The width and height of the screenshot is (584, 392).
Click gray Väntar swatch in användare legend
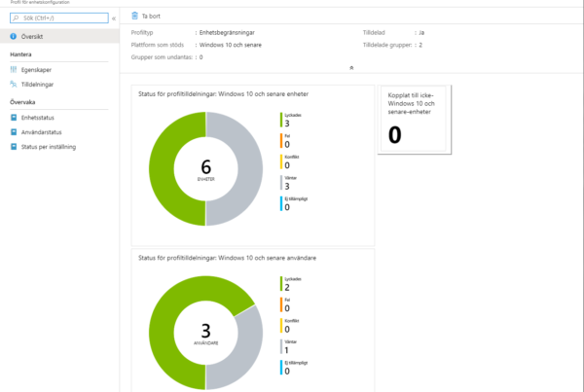tap(281, 345)
